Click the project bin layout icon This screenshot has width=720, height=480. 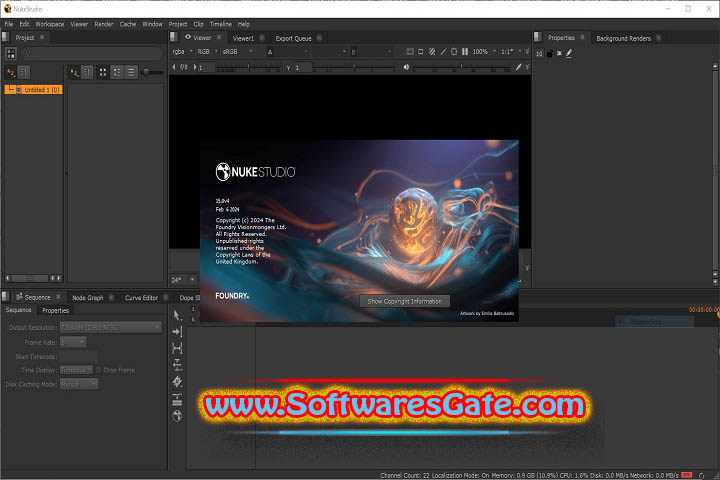(x=11, y=54)
